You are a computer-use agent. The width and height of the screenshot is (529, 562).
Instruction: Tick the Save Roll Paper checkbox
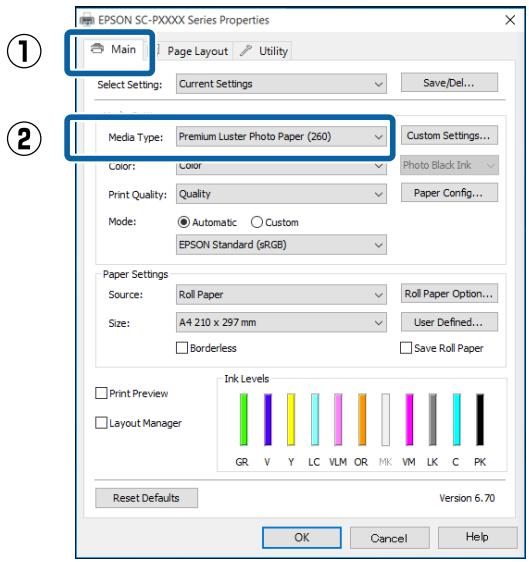tap(406, 348)
